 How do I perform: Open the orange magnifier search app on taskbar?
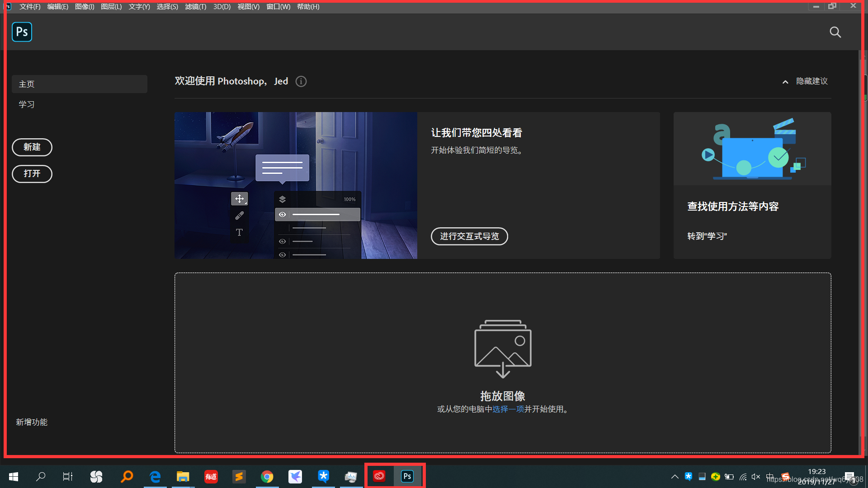127,476
